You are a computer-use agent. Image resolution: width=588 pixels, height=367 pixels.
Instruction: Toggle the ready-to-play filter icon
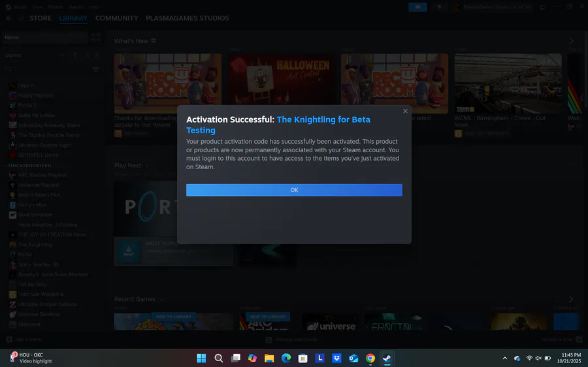click(97, 55)
